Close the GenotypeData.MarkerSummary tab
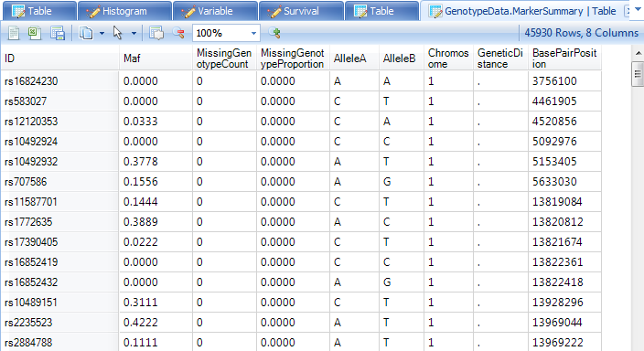The height and width of the screenshot is (351, 644). (x=628, y=11)
